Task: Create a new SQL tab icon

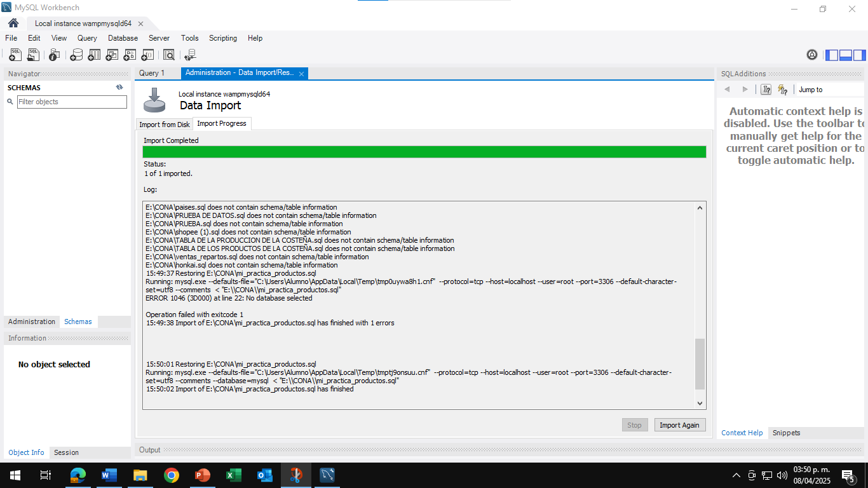Action: 15,55
